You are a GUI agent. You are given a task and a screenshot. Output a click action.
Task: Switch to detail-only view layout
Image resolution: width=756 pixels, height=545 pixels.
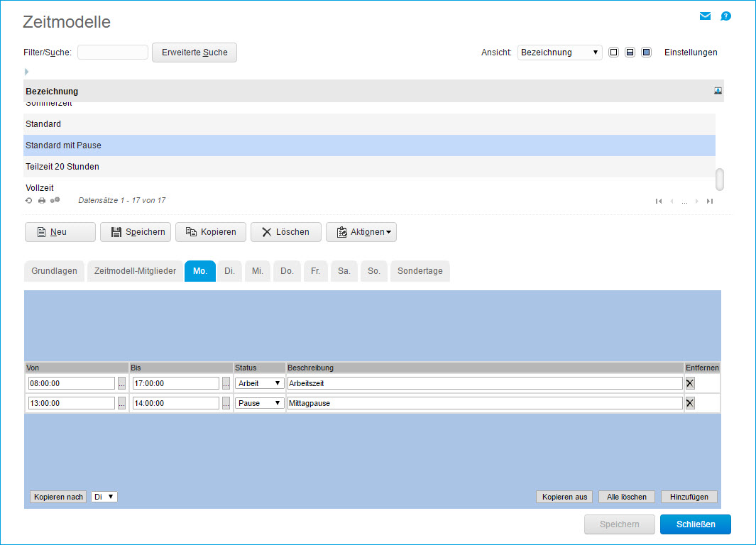(x=646, y=52)
